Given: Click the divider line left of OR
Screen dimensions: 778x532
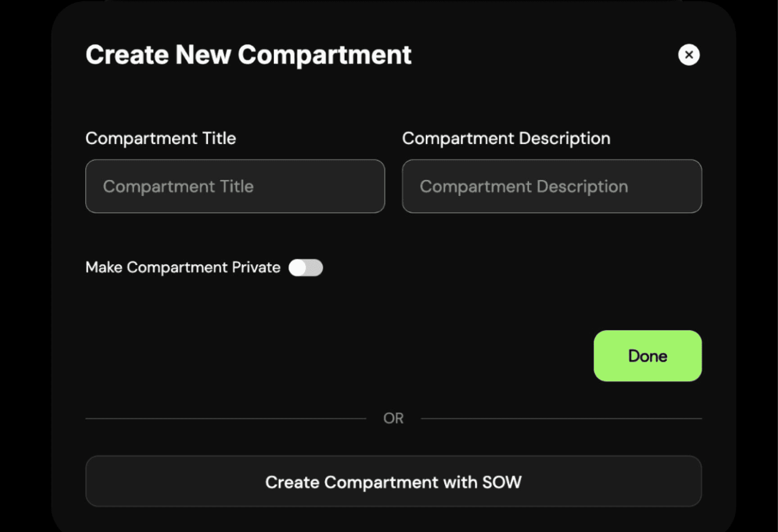Looking at the screenshot, I should 226,419.
